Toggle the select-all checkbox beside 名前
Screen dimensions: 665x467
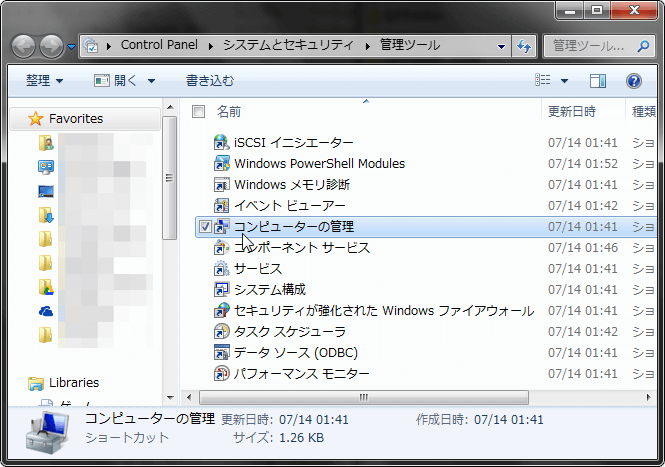[198, 112]
